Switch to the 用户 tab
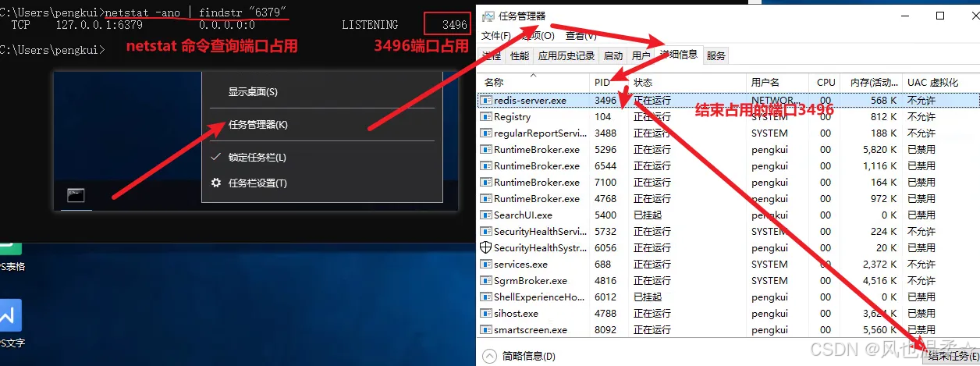Image resolution: width=980 pixels, height=366 pixels. point(641,55)
